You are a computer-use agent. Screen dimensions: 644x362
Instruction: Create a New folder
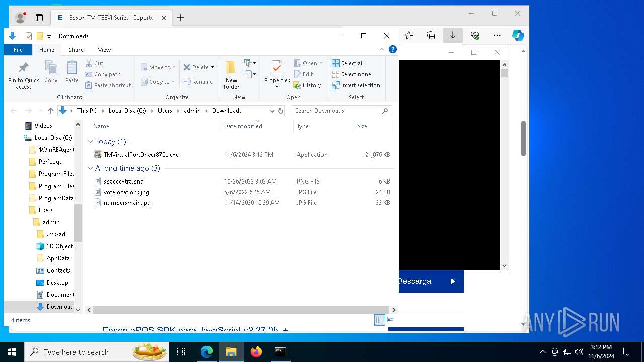pos(231,75)
